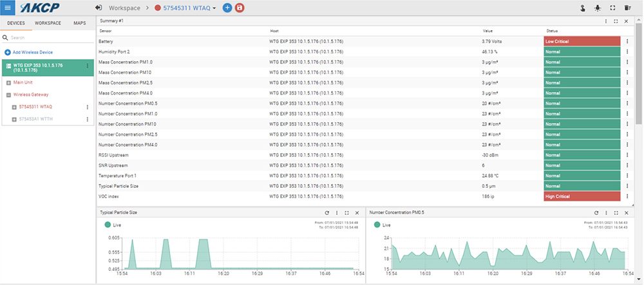Switch to the MAPS tab
The width and height of the screenshot is (644, 285).
(79, 23)
